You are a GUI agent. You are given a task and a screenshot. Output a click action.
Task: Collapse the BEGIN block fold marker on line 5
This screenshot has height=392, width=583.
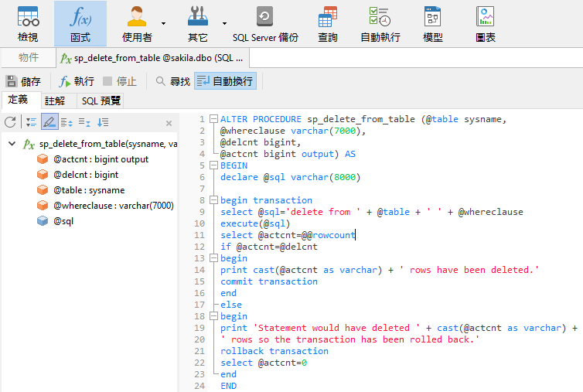click(x=213, y=165)
